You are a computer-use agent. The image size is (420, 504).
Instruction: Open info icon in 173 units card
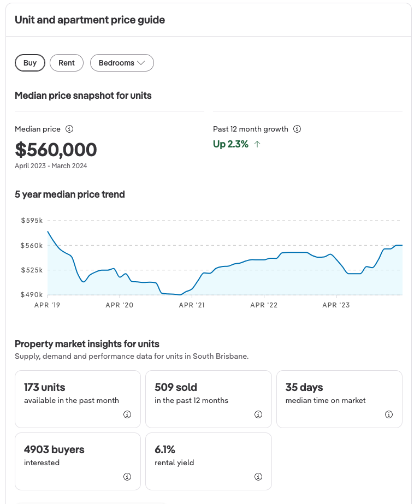coord(127,414)
